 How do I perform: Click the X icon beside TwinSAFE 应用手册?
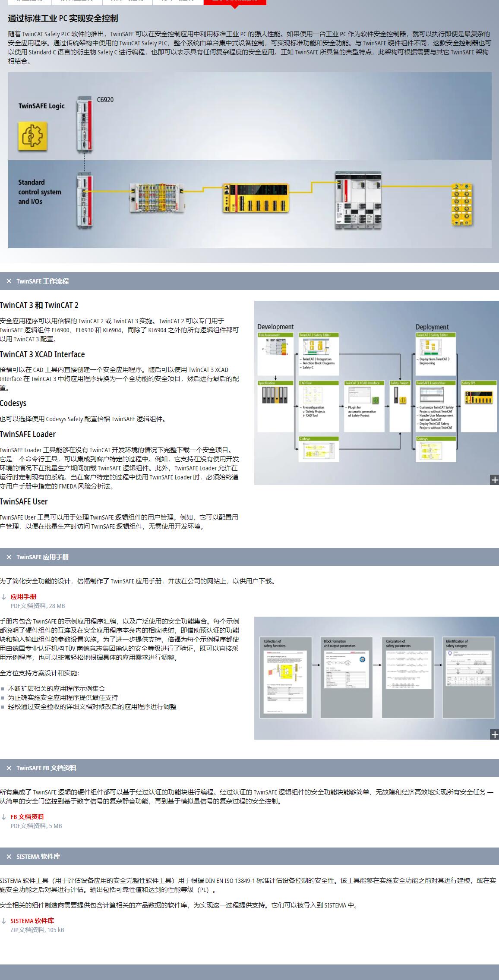[x=9, y=557]
